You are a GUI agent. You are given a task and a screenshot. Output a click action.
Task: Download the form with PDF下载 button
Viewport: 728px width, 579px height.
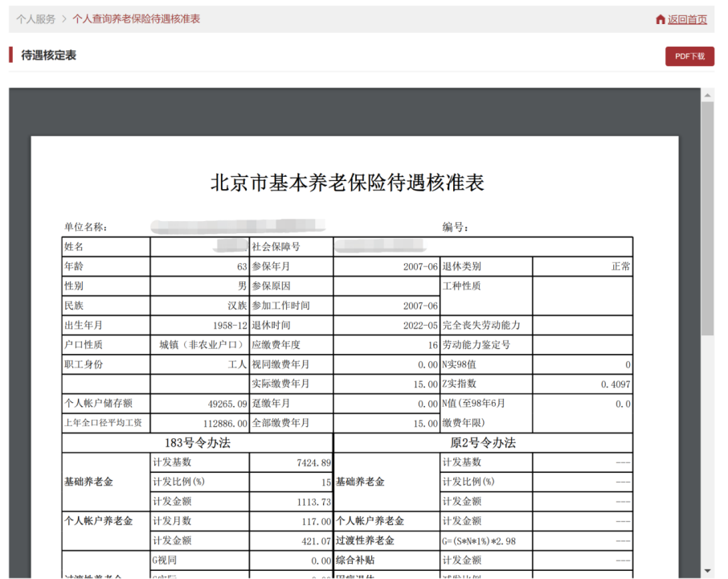(x=689, y=56)
